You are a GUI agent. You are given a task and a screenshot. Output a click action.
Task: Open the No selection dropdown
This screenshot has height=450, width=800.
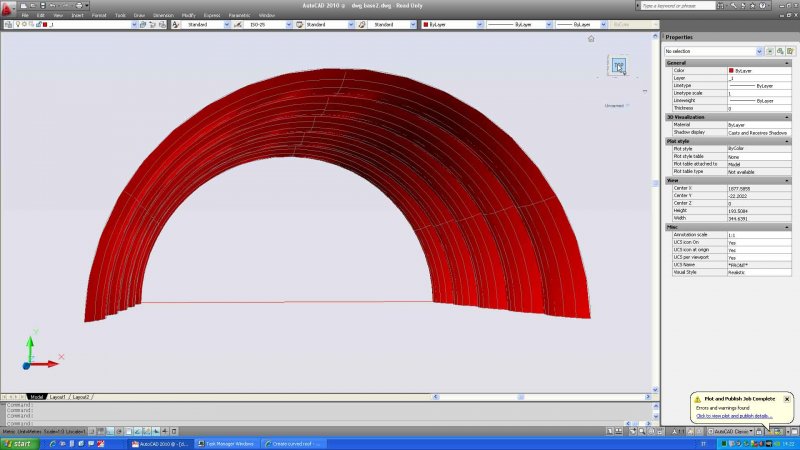pyautogui.click(x=757, y=51)
